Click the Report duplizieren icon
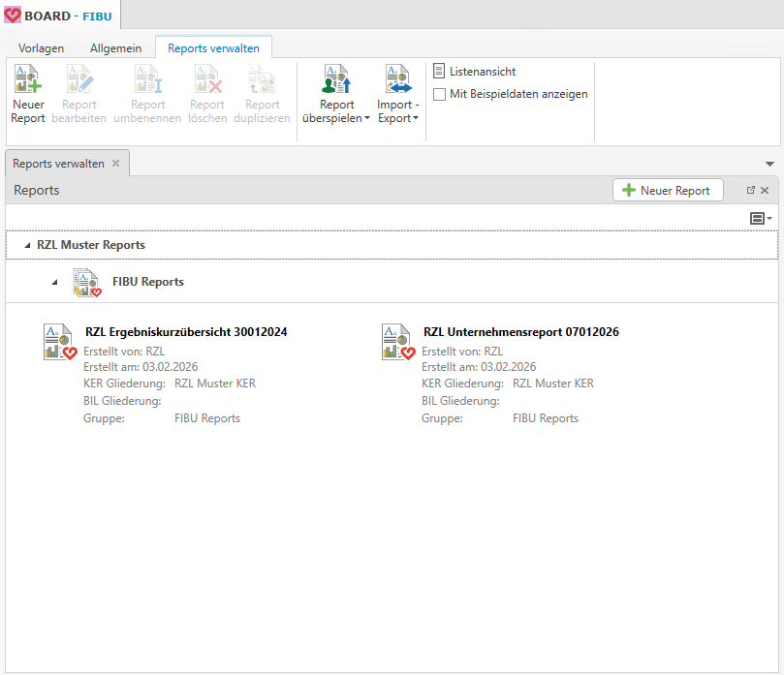 pyautogui.click(x=262, y=79)
